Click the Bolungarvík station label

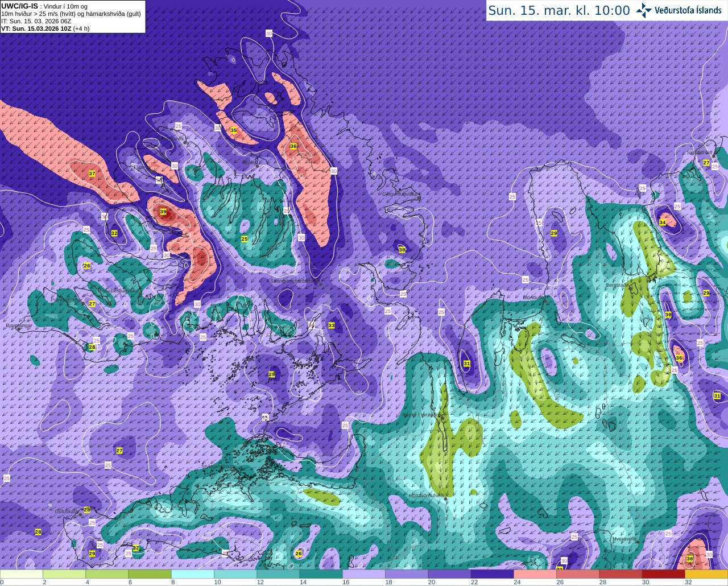click(x=171, y=138)
